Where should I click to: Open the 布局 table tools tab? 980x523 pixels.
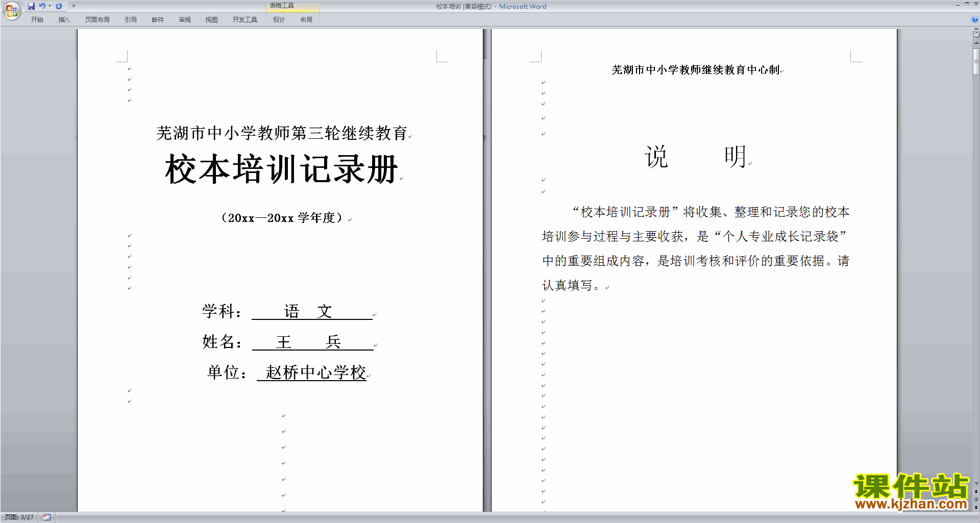point(306,20)
